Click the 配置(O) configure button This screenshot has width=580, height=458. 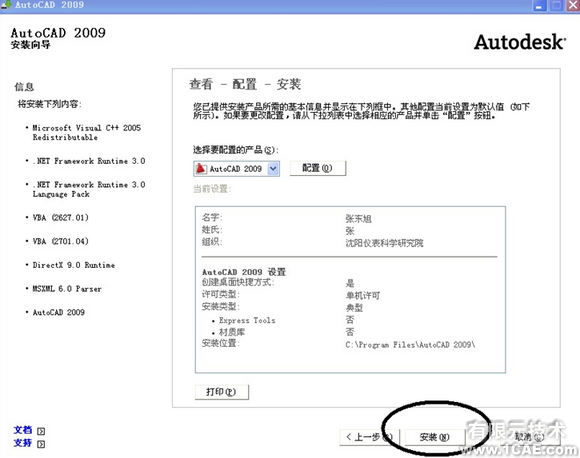(x=318, y=168)
